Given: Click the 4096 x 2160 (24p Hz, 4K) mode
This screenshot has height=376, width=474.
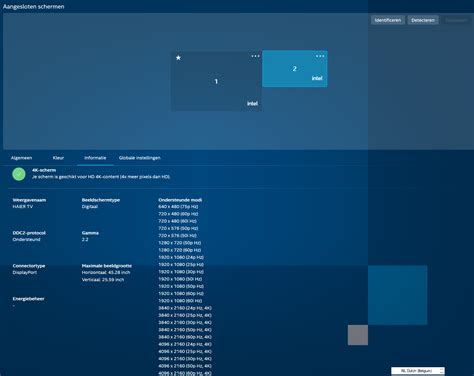Looking at the screenshot, I should [185, 344].
